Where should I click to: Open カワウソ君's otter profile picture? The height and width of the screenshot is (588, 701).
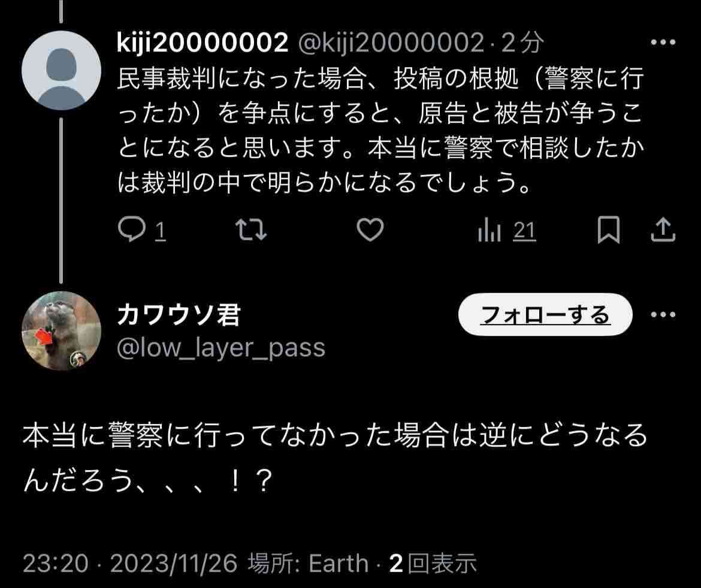click(x=61, y=331)
